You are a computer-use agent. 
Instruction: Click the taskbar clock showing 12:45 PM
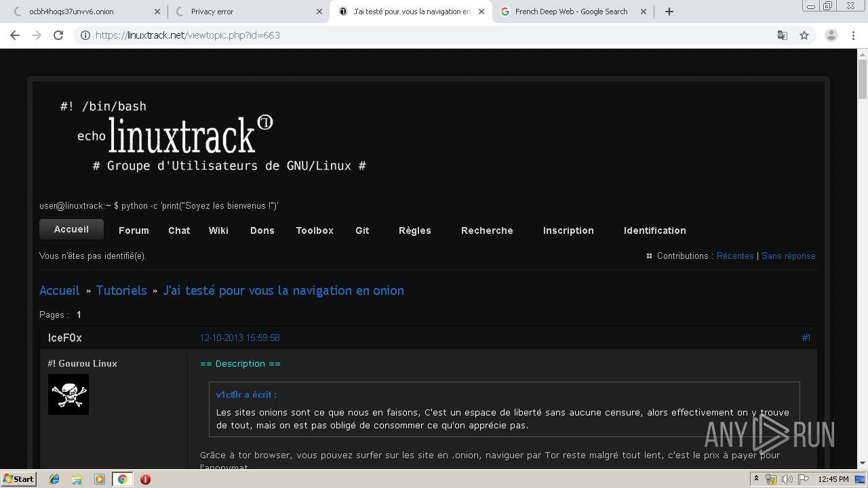pyautogui.click(x=833, y=479)
